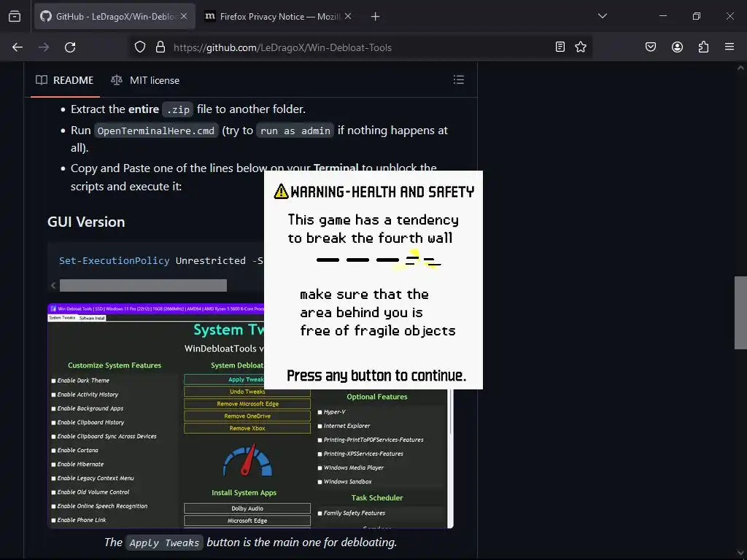Toggle Enable Legacy Context Menu checkbox

53,478
